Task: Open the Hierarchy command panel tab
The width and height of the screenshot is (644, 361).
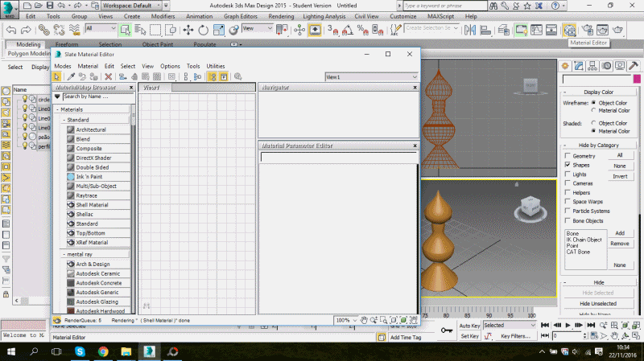Action: click(592, 66)
